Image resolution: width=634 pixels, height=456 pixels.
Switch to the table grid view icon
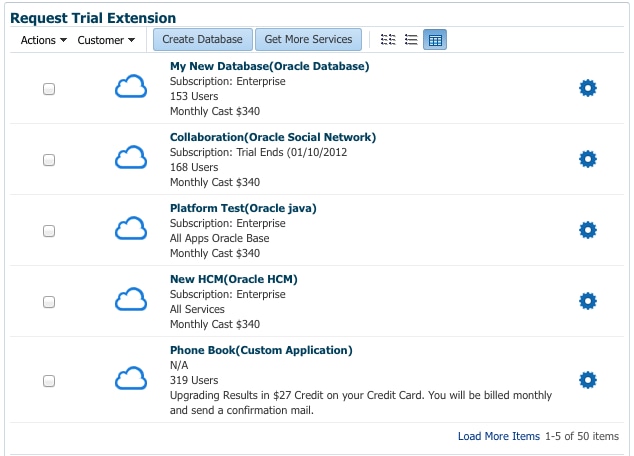435,40
